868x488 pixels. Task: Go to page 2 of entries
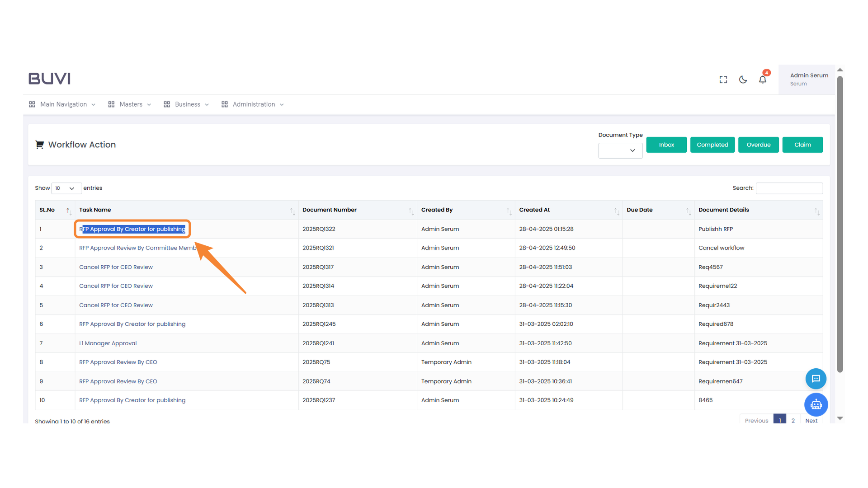(x=793, y=420)
